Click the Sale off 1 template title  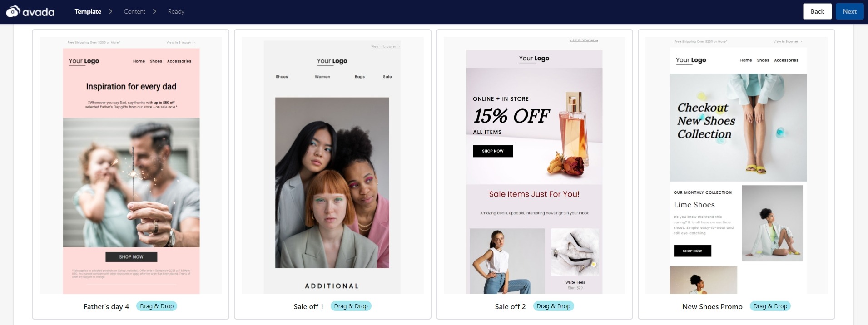tap(308, 307)
